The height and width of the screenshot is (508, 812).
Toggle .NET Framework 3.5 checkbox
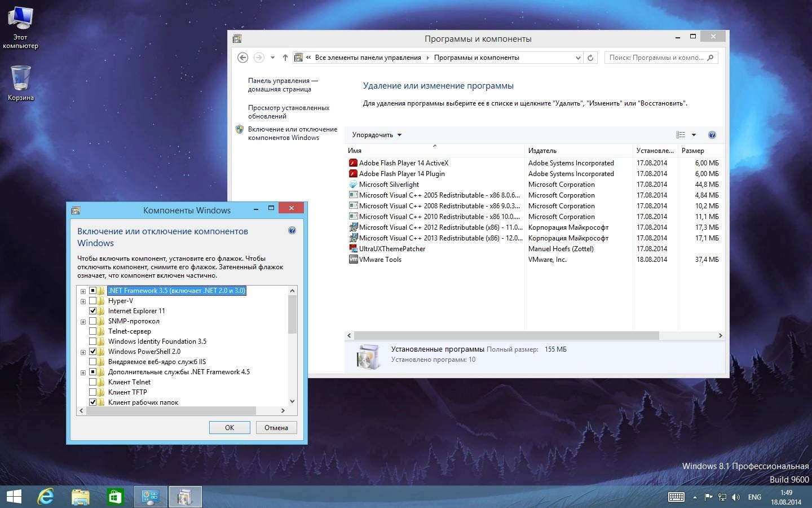click(x=93, y=291)
